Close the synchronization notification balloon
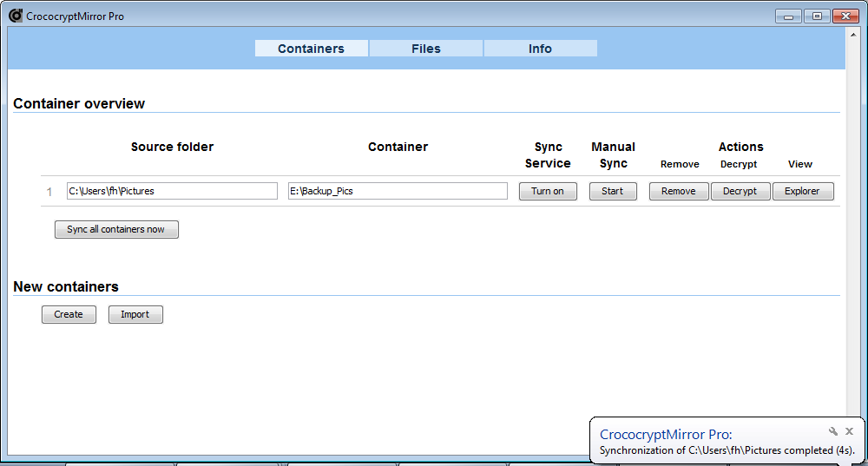The width and height of the screenshot is (868, 466). 849,431
